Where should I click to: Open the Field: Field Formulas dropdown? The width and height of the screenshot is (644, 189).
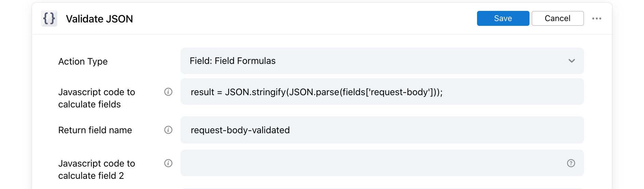tap(375, 61)
